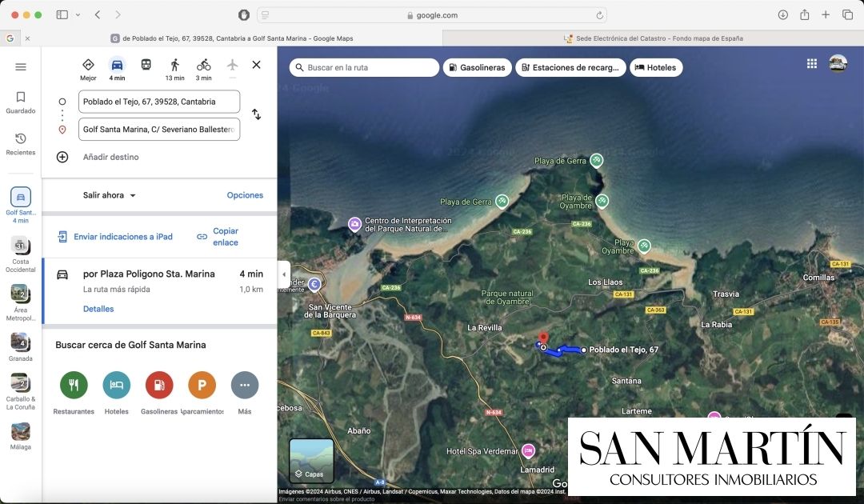864x504 pixels.
Task: Click Opciones route options link
Action: click(245, 195)
